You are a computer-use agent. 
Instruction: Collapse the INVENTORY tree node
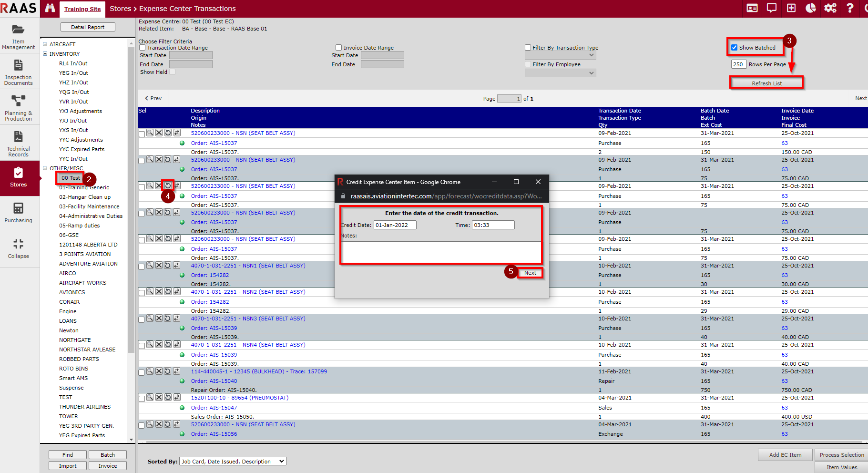45,54
